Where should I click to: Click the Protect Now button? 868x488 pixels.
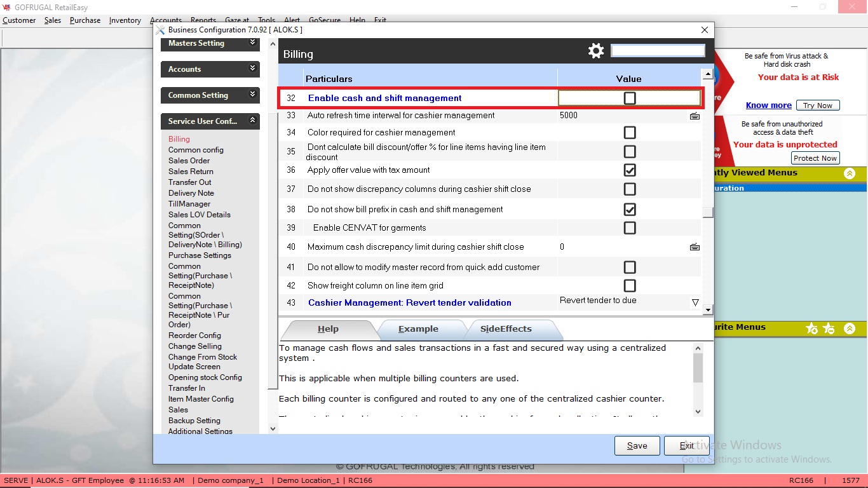815,158
